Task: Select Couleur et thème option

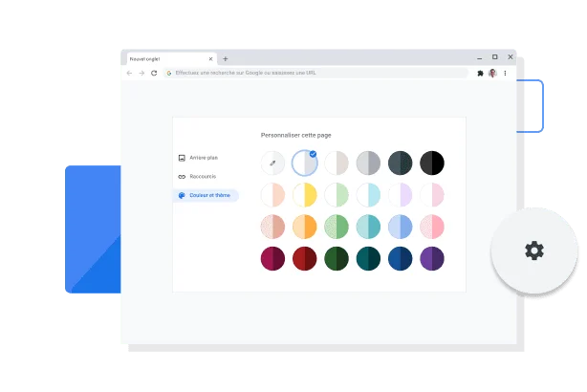Action: [x=208, y=195]
